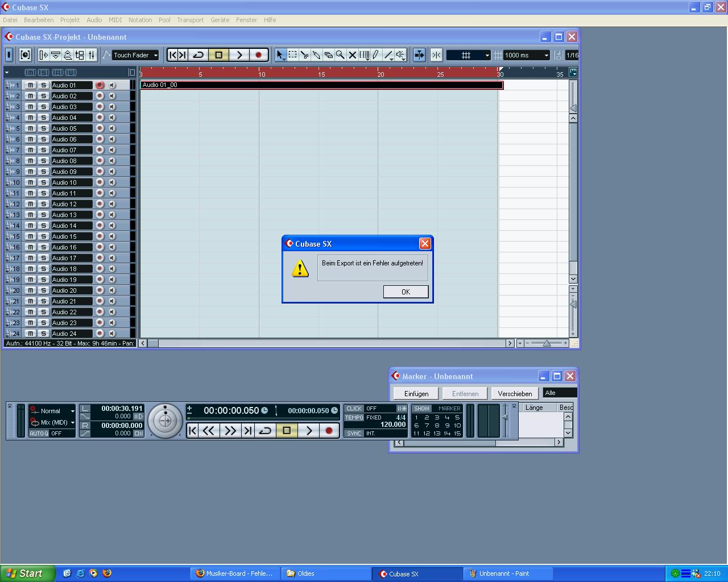
Task: Click Rewind on the transport panel
Action: (209, 431)
